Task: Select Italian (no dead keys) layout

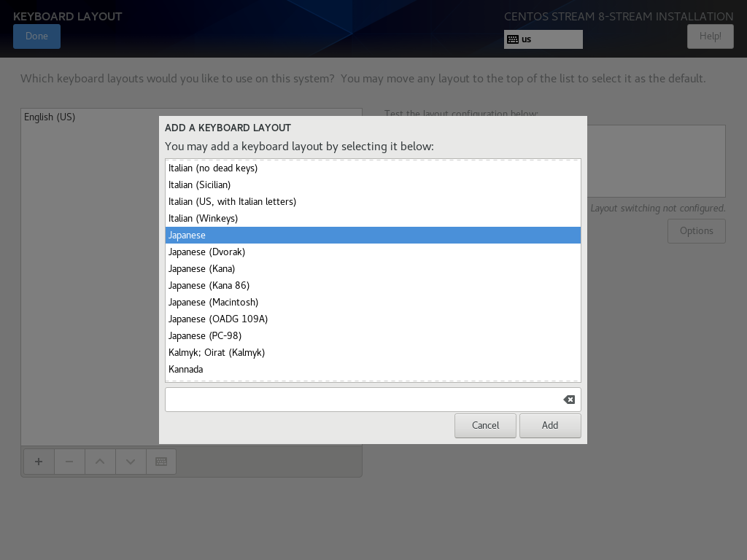Action: click(x=373, y=168)
